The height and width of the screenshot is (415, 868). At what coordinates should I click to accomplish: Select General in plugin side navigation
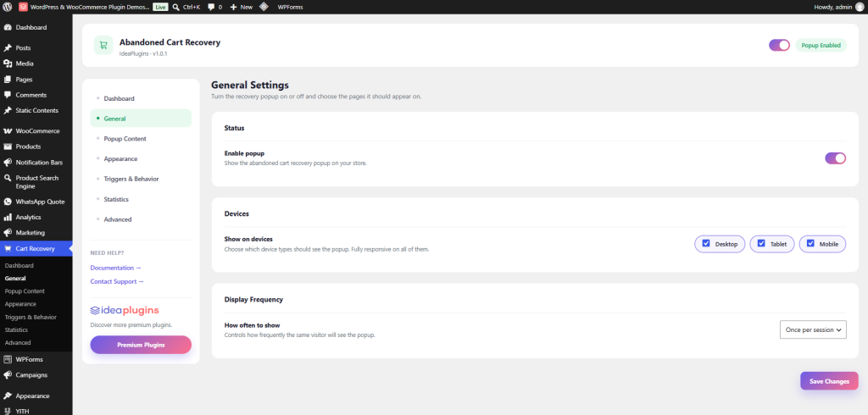point(142,119)
